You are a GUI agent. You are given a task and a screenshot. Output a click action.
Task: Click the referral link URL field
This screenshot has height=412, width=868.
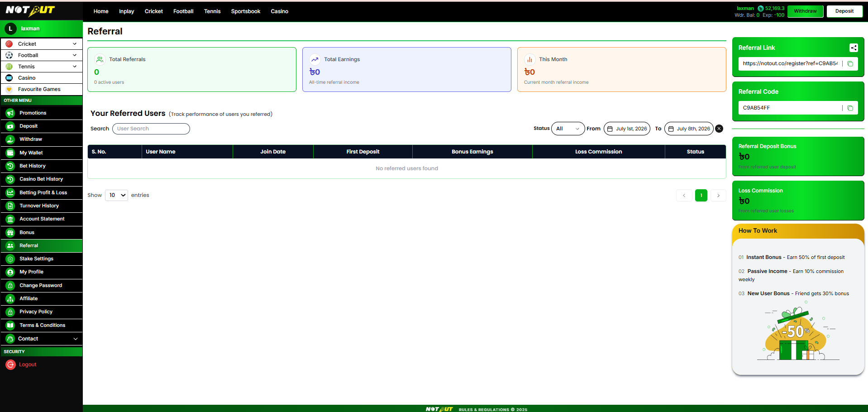pyautogui.click(x=790, y=64)
